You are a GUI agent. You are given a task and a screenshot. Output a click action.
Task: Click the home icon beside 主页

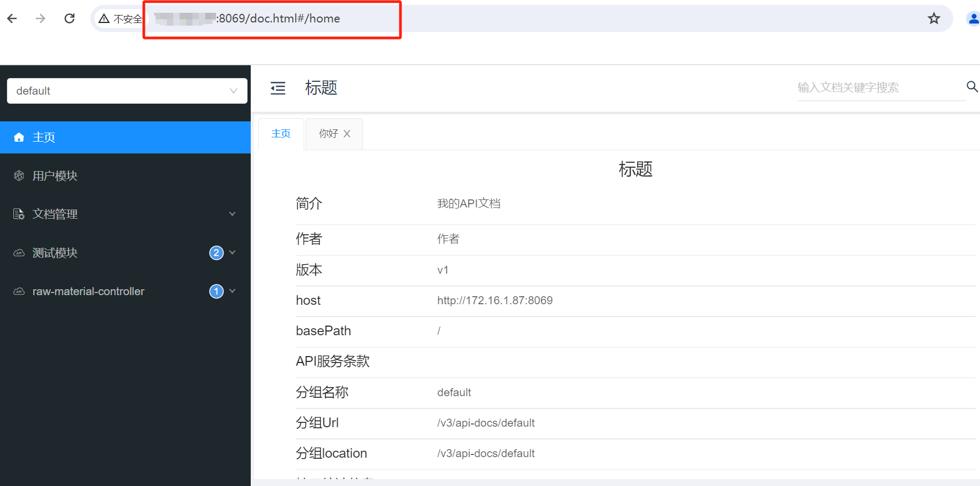coord(19,137)
